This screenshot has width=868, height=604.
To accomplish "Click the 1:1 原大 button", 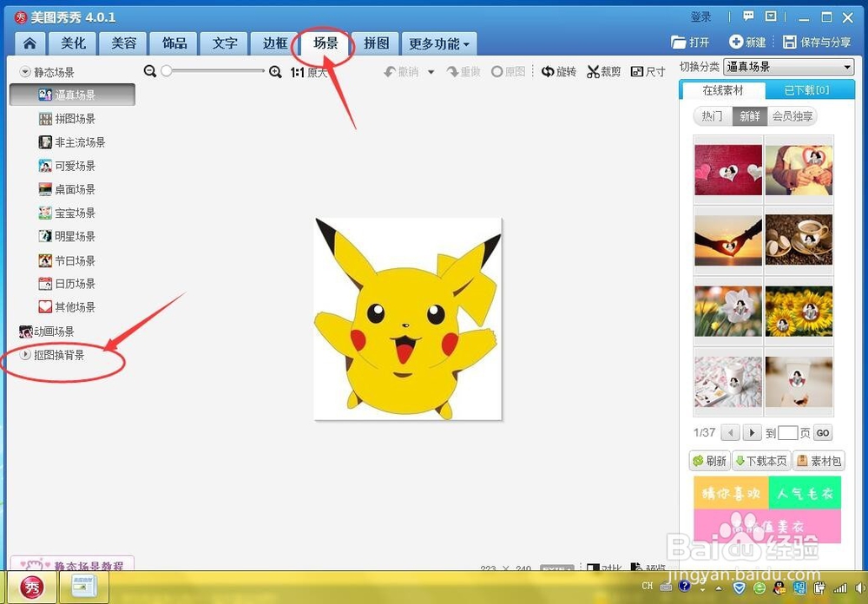I will tap(309, 72).
